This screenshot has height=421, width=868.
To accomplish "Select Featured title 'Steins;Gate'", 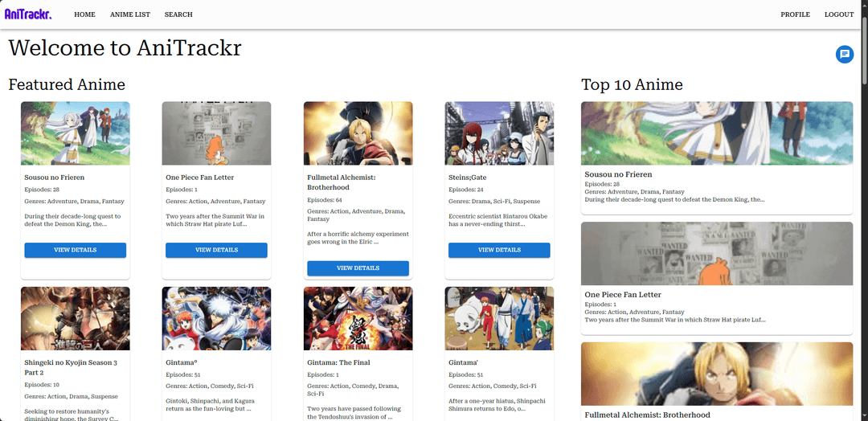I will coord(467,178).
